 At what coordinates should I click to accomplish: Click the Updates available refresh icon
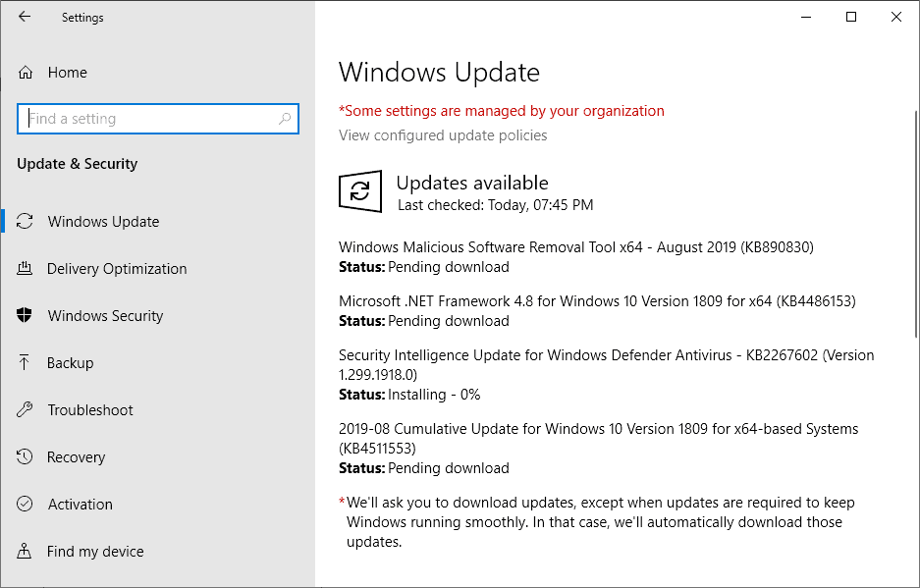(359, 191)
